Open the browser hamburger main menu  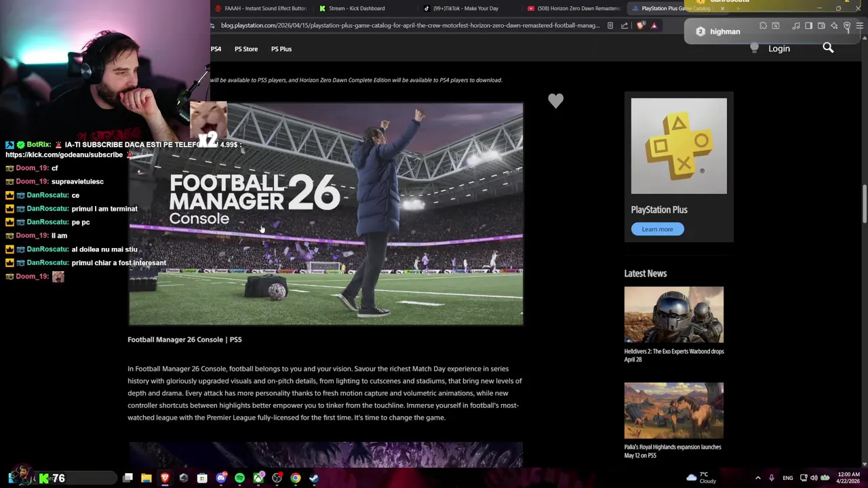(859, 26)
